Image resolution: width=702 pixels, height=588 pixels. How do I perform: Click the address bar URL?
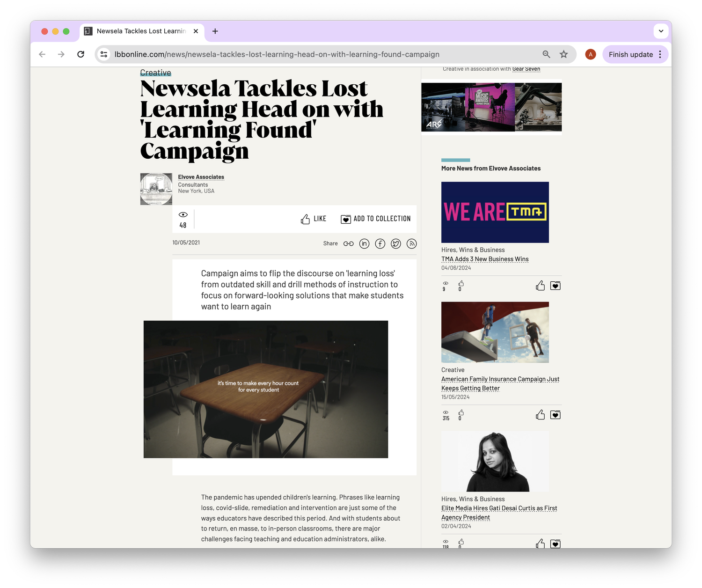pyautogui.click(x=277, y=54)
